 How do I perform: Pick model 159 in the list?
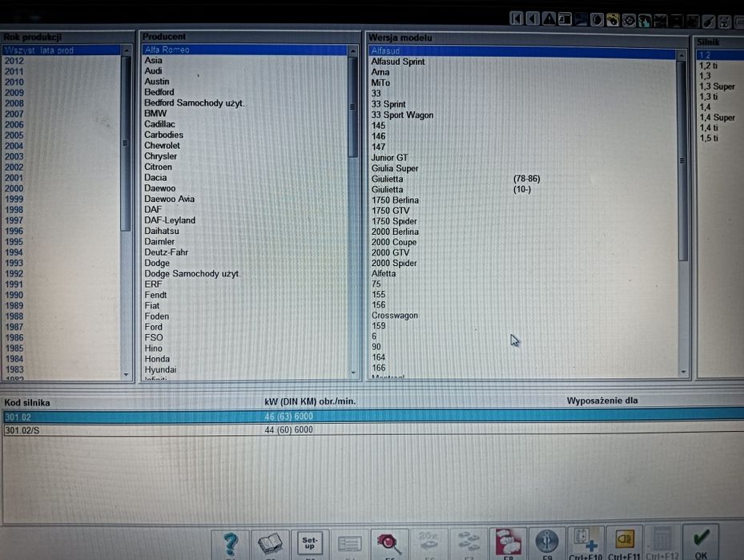point(379,326)
